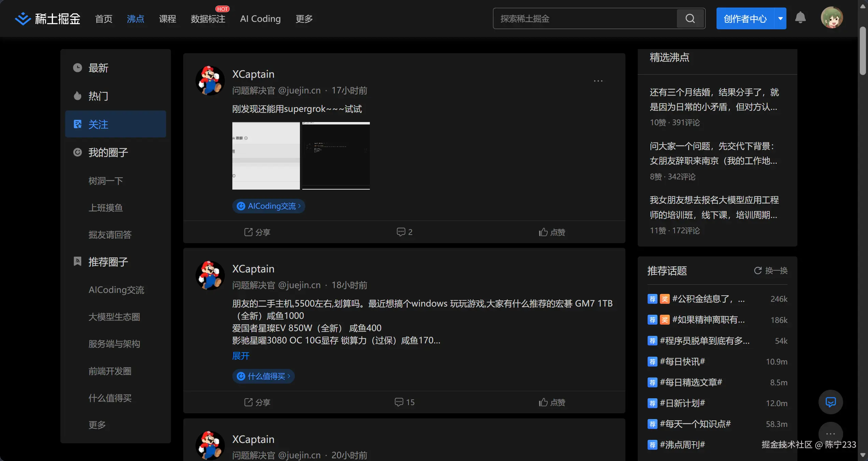The image size is (868, 461).
Task: Click the floating feedback chat icon
Action: click(830, 402)
